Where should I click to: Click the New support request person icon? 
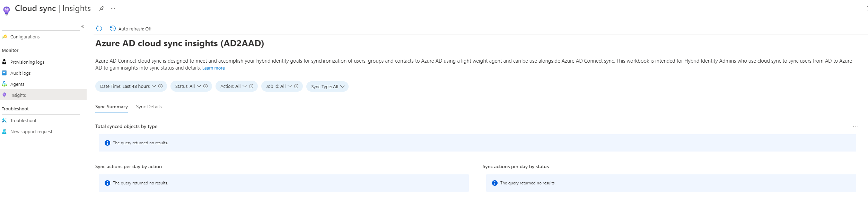[5, 131]
